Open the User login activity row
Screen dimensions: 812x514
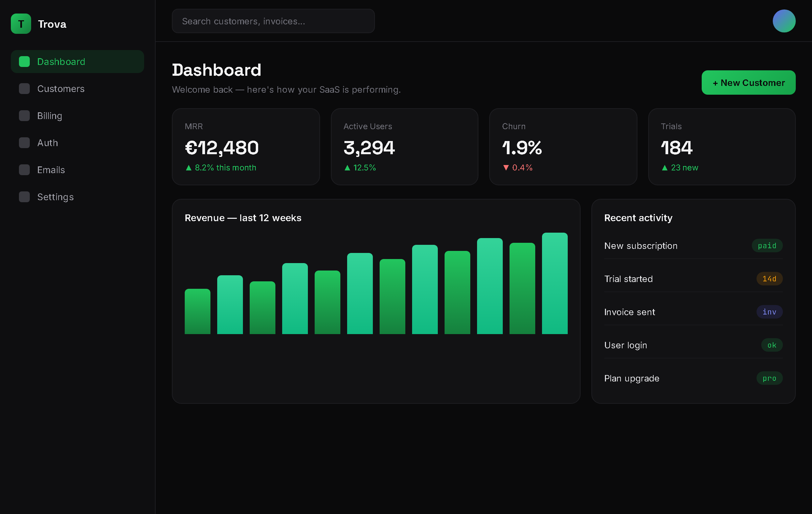tap(694, 345)
